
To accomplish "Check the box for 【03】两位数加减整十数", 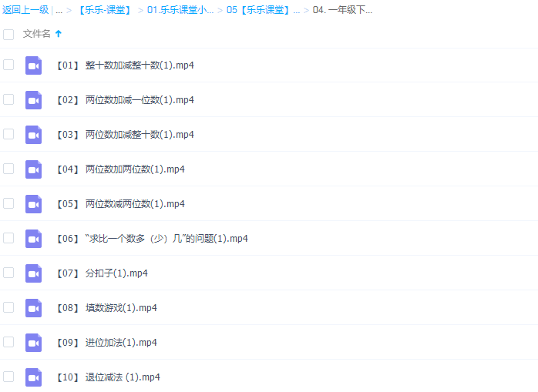I will tap(8, 134).
